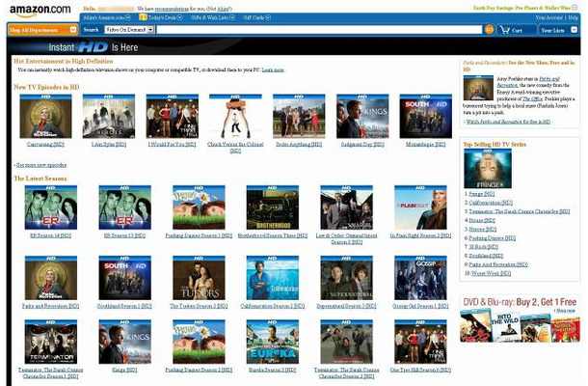Open the 30 Rock [HD] top-selling link

pos(483,247)
